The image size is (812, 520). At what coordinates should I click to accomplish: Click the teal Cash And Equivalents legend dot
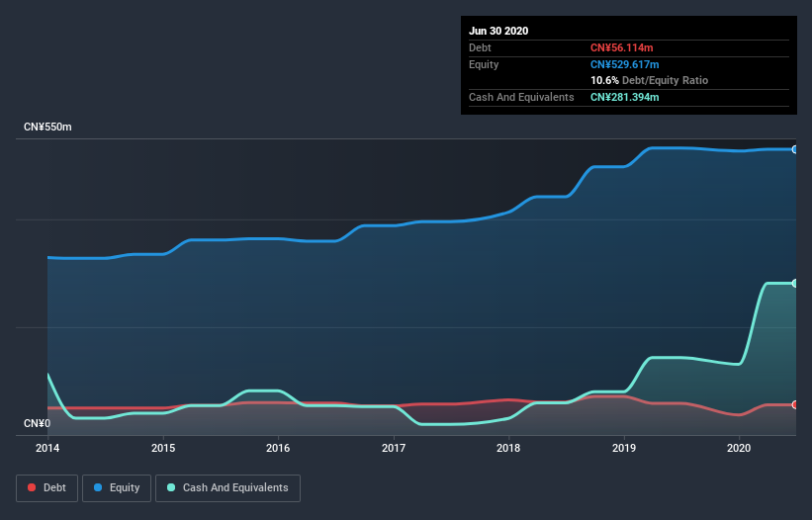171,487
